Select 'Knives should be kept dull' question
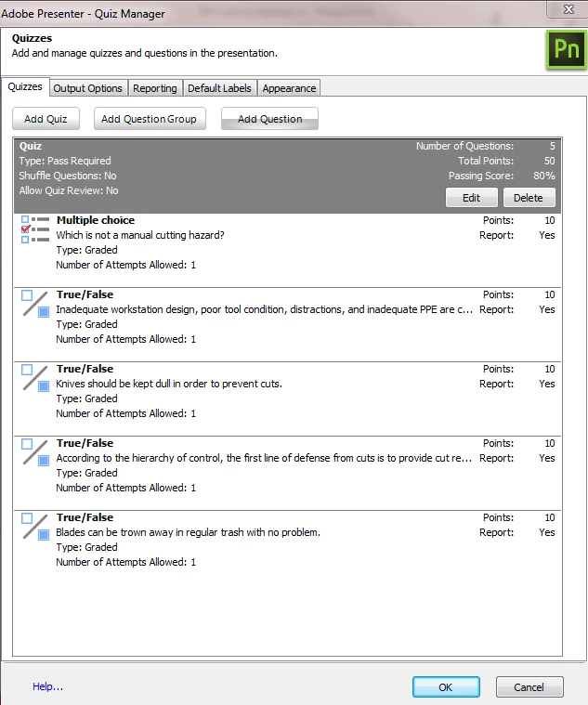Viewport: 588px width, 705px height. (169, 384)
